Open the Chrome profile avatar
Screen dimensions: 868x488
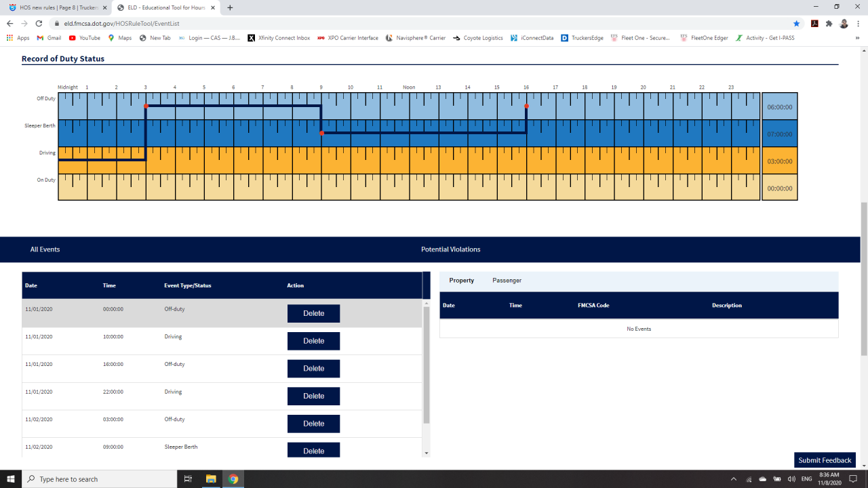pos(844,23)
